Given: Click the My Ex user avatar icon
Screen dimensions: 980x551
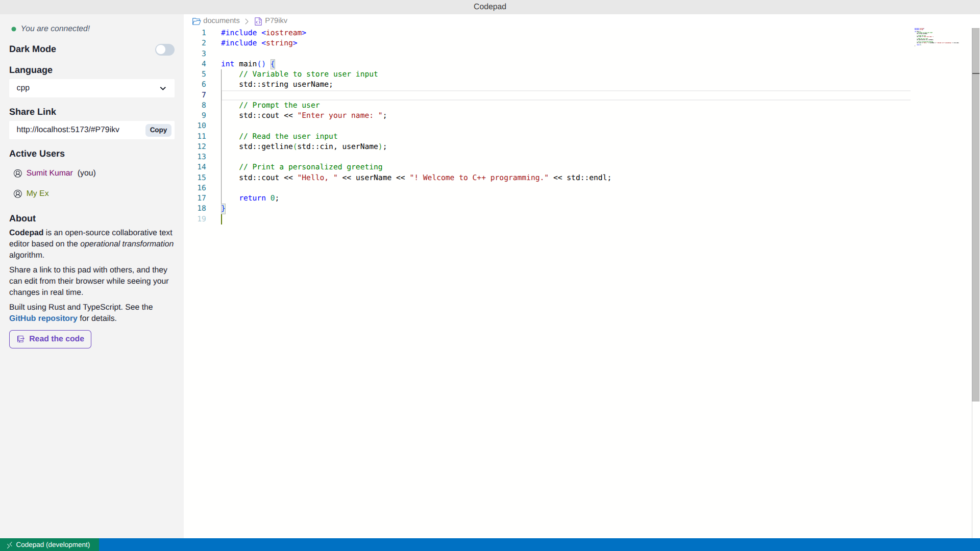Looking at the screenshot, I should 18,194.
